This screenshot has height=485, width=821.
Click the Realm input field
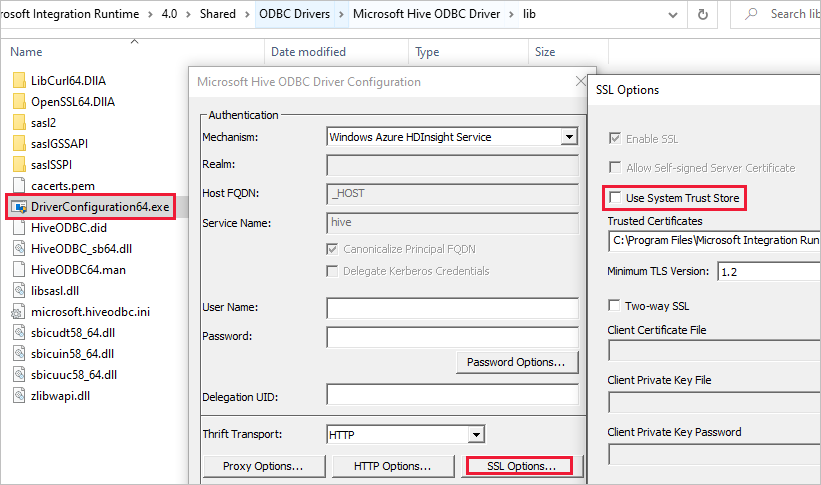point(452,165)
